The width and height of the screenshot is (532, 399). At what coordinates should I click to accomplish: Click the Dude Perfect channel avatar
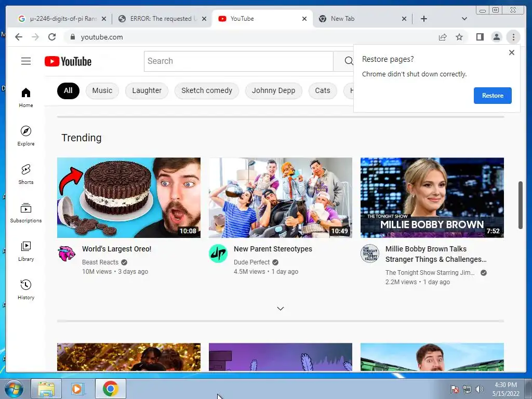click(218, 254)
